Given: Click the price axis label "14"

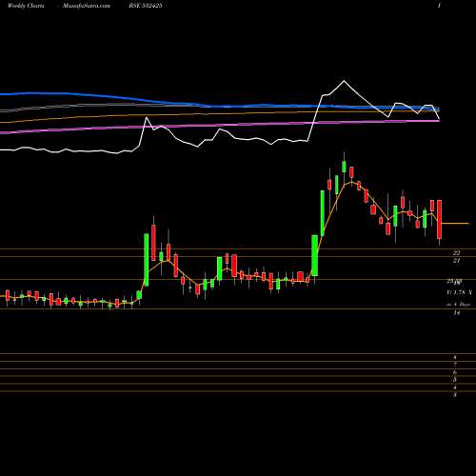Looking at the screenshot, I should pos(457,313).
